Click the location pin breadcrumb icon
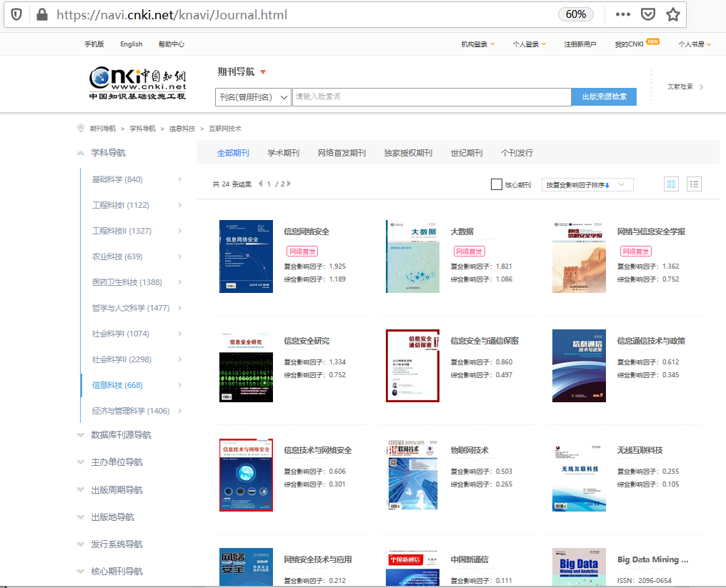This screenshot has width=726, height=588. (x=81, y=129)
